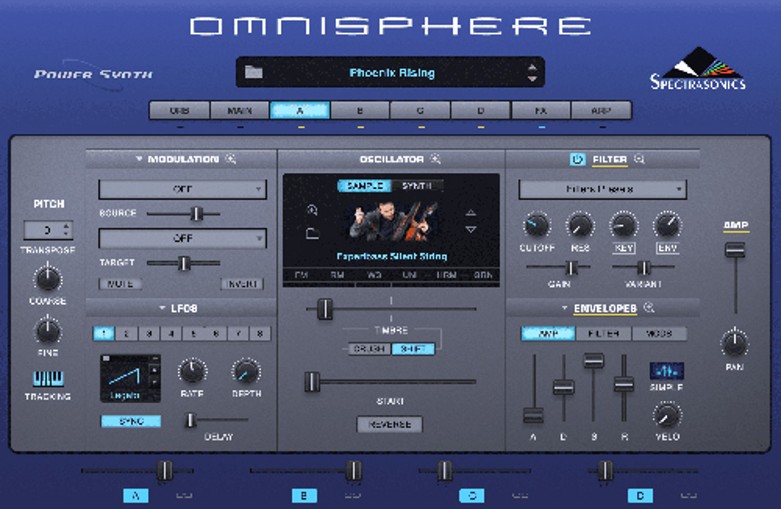Click the Transpose value stepper
This screenshot has height=509, width=781.
pos(66,230)
